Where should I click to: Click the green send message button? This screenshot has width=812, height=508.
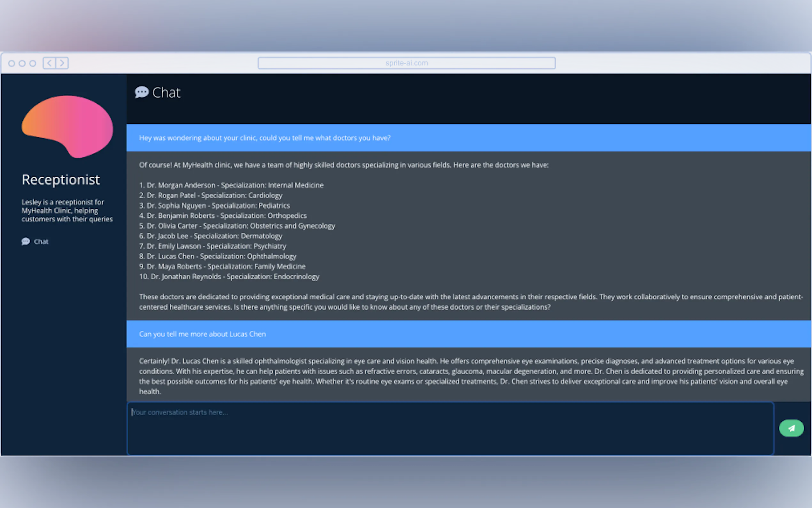[x=791, y=428]
